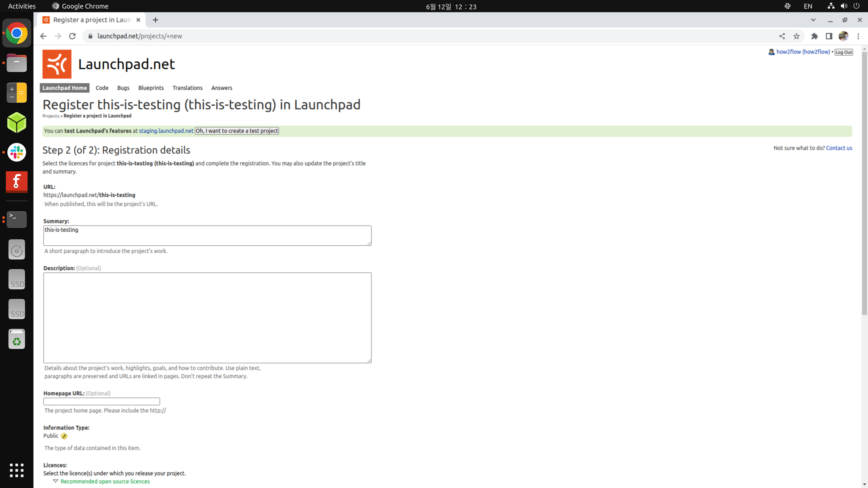Viewport: 868px width, 488px height.
Task: Click inside the Summary text field
Action: (x=207, y=235)
